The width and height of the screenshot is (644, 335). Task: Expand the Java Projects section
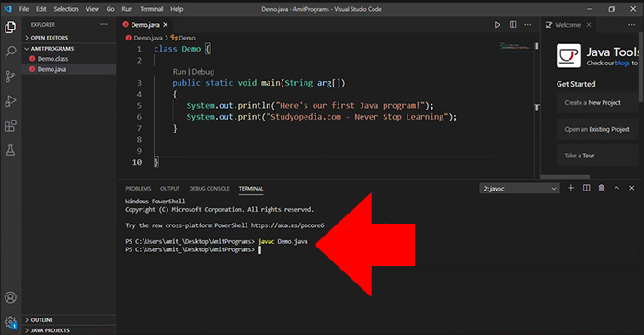tap(69, 330)
